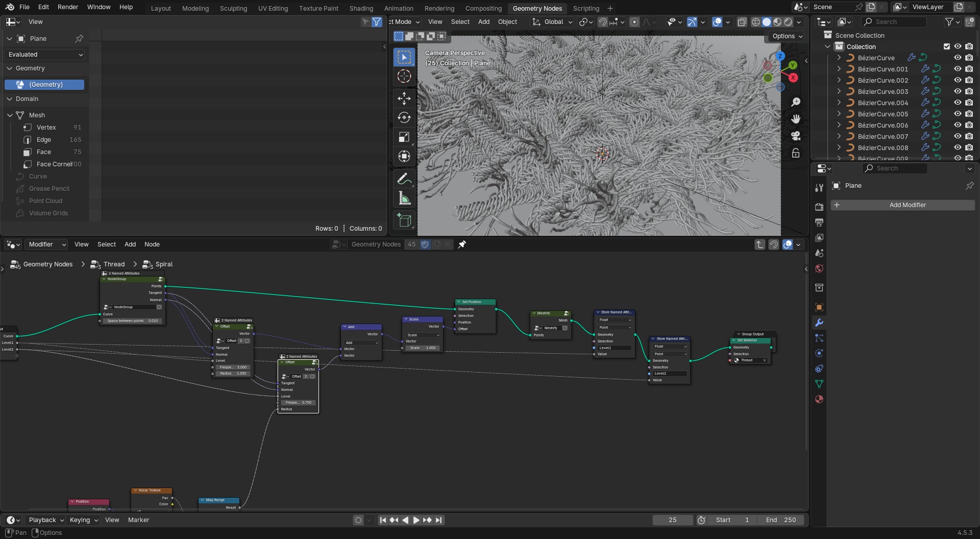Click the Add Modifier button
The width and height of the screenshot is (980, 539).
click(x=902, y=205)
